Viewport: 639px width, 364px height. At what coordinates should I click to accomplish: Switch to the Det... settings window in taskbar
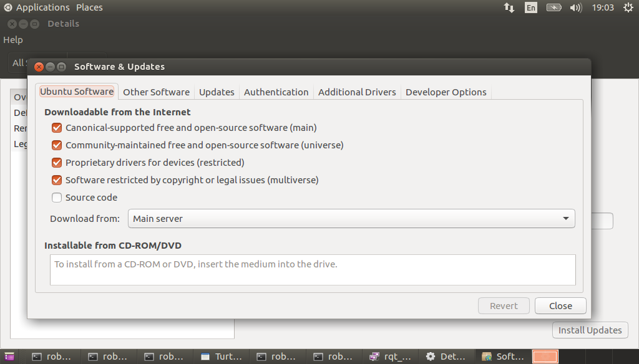[446, 357]
